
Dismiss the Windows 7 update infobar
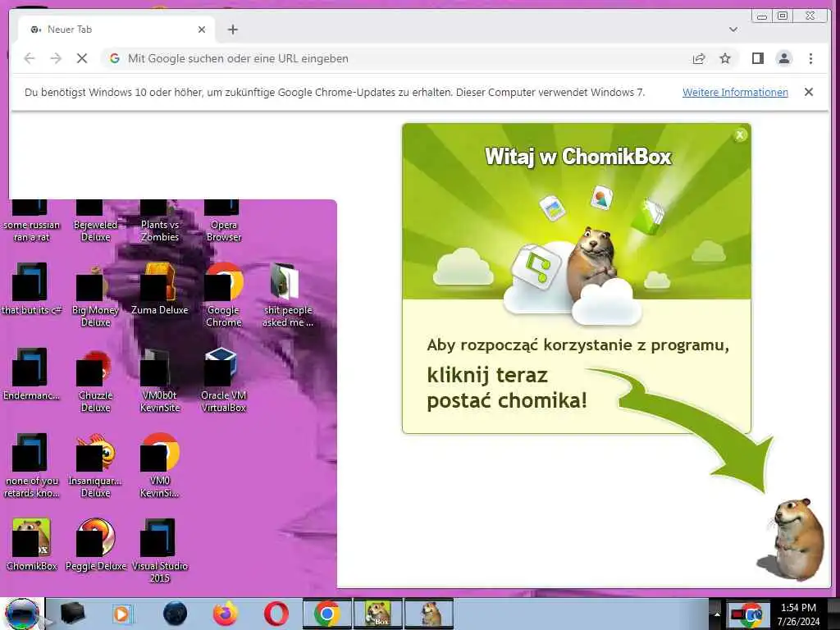pyautogui.click(x=808, y=92)
